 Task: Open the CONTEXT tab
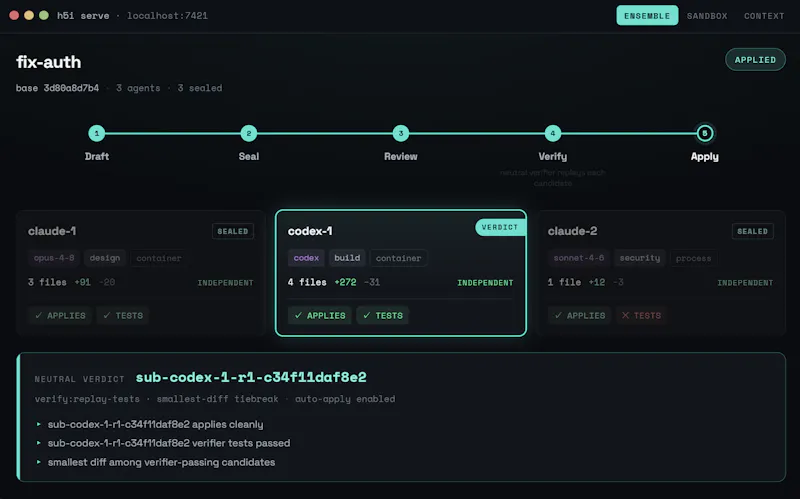[764, 16]
